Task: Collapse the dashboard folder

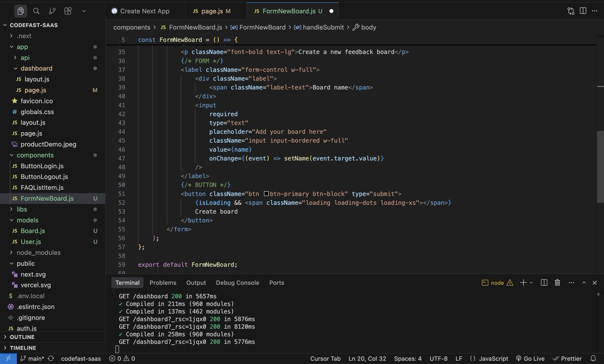Action: pos(52,68)
